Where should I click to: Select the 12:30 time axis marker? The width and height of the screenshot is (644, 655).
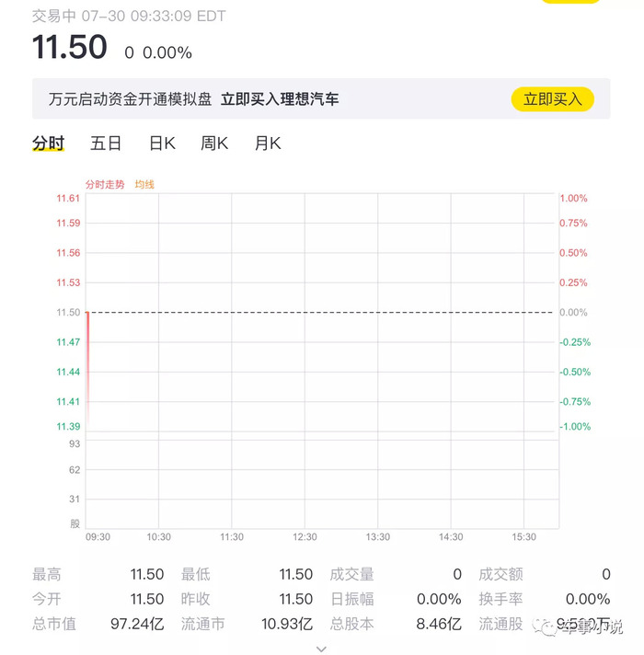click(x=305, y=536)
